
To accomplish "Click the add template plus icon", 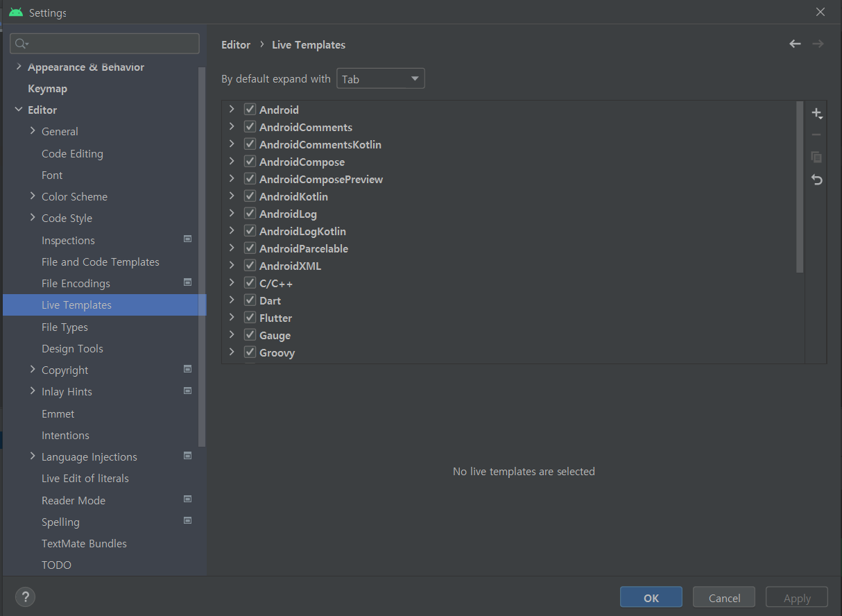I will click(x=817, y=113).
